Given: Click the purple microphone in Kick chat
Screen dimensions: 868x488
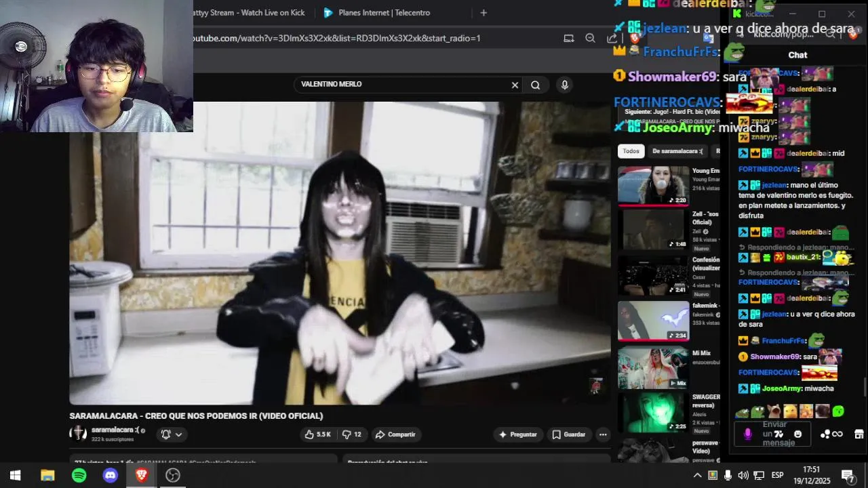Looking at the screenshot, I should tap(747, 434).
